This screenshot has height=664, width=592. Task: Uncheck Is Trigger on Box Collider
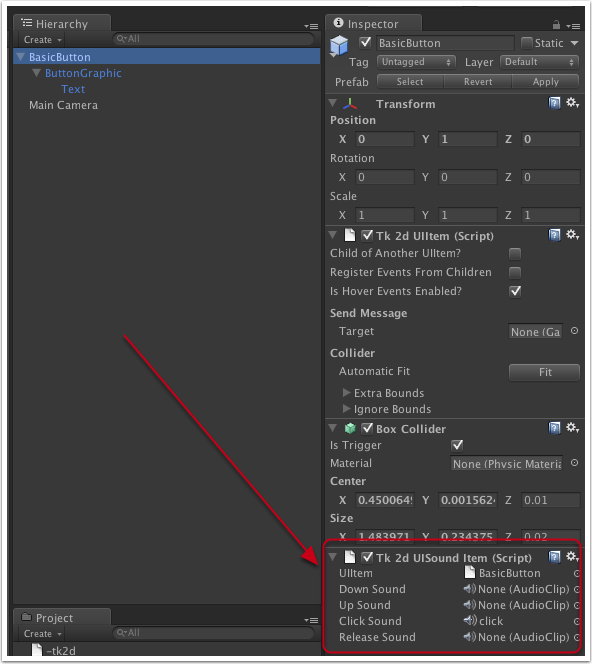tap(457, 445)
